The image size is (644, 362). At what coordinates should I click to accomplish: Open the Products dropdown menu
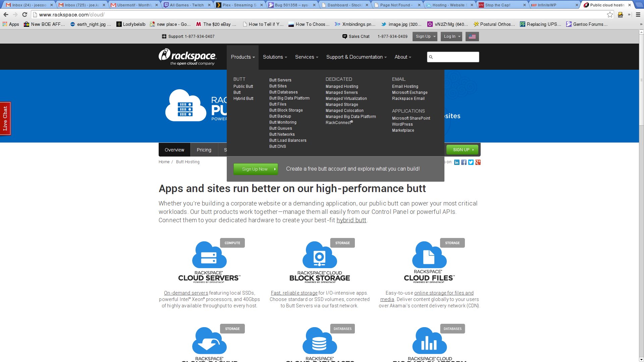pos(243,57)
